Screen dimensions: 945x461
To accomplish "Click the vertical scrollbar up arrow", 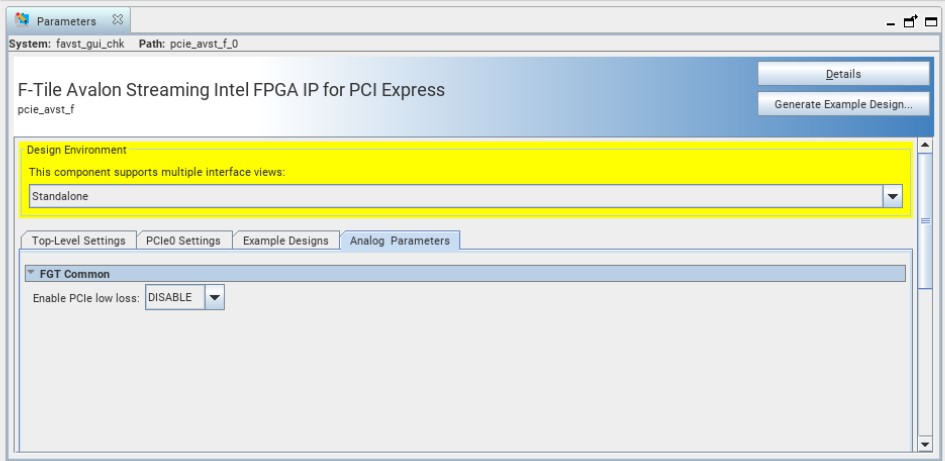I will 925,145.
